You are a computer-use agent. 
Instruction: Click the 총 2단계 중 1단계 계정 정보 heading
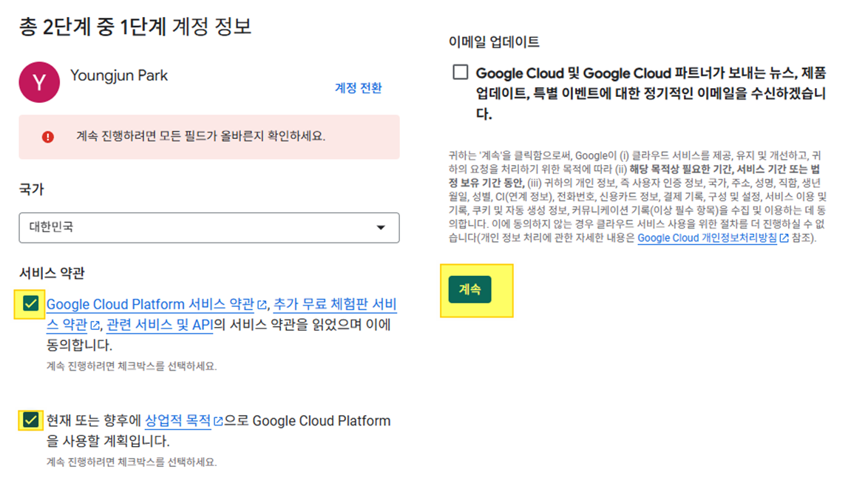[x=135, y=27]
